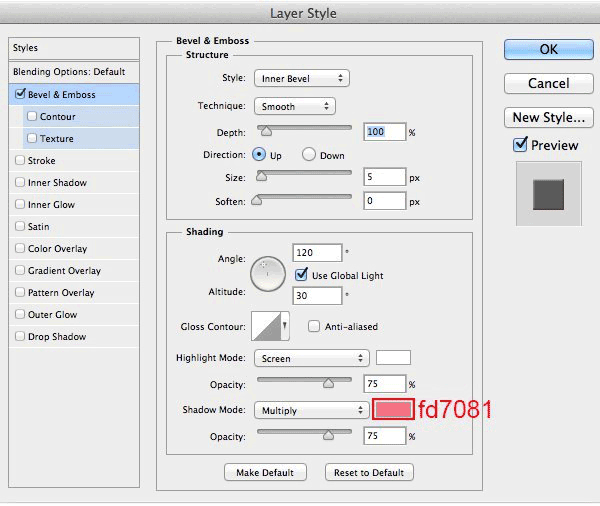Select the Gradient Overlay style label
The width and height of the screenshot is (600, 506).
click(x=64, y=271)
